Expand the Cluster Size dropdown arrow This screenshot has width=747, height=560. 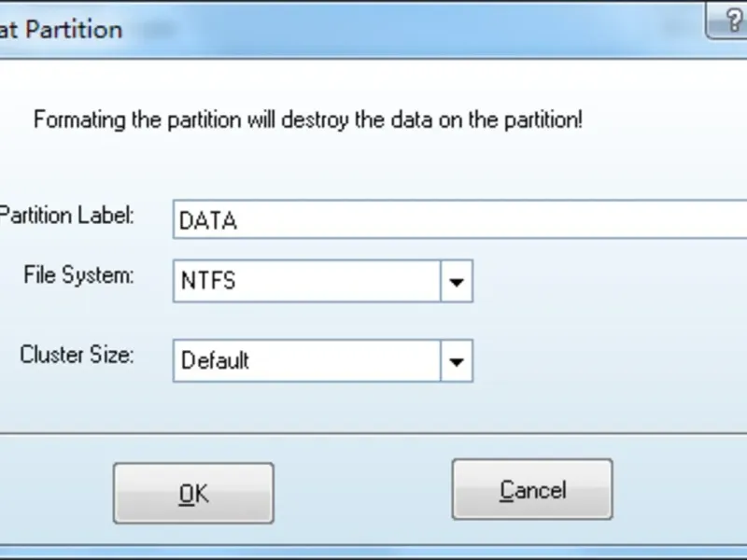(x=457, y=360)
